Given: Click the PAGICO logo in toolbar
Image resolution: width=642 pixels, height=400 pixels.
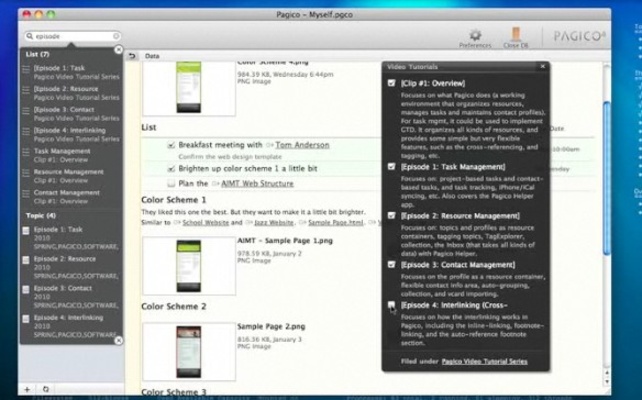Looking at the screenshot, I should pos(579,36).
